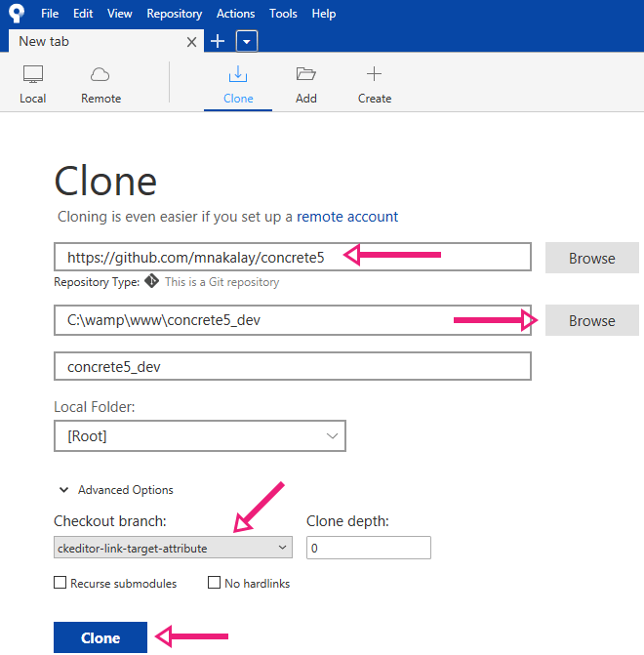644x655 pixels.
Task: Click the concrete5_dev name field
Action: click(293, 366)
